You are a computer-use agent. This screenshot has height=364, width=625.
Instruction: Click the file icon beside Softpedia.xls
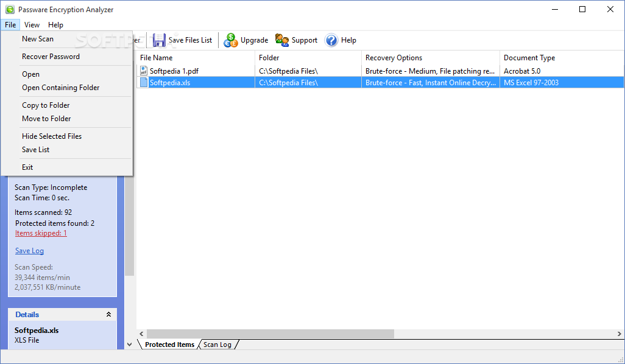(144, 82)
